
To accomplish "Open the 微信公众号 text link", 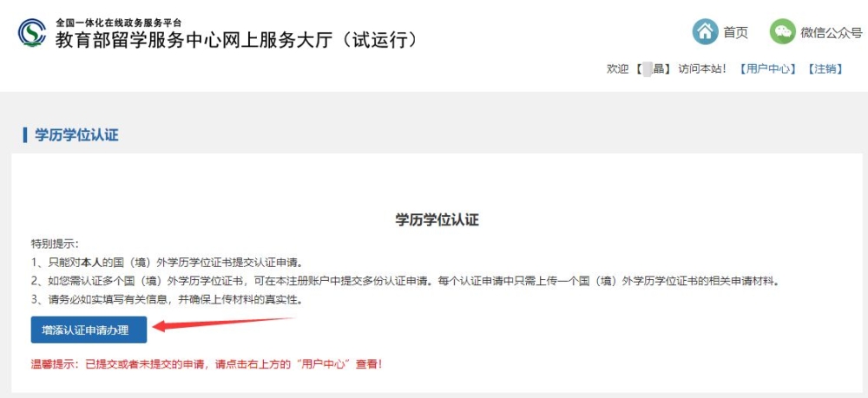I will [x=832, y=33].
